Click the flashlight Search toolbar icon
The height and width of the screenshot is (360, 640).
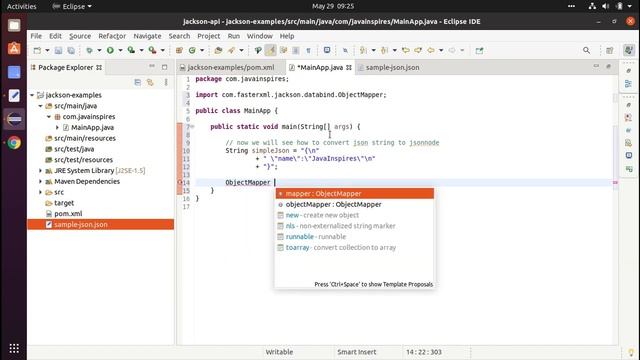[231, 51]
